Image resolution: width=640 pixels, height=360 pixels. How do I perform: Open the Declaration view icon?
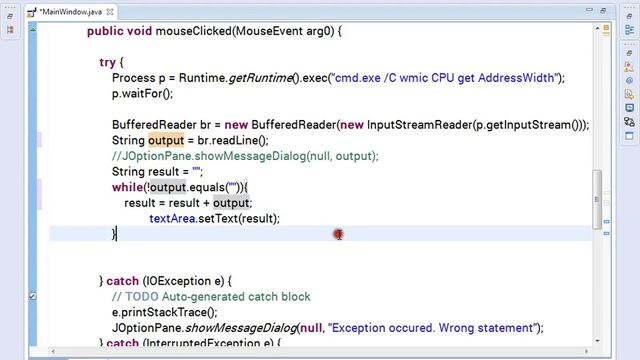click(629, 94)
